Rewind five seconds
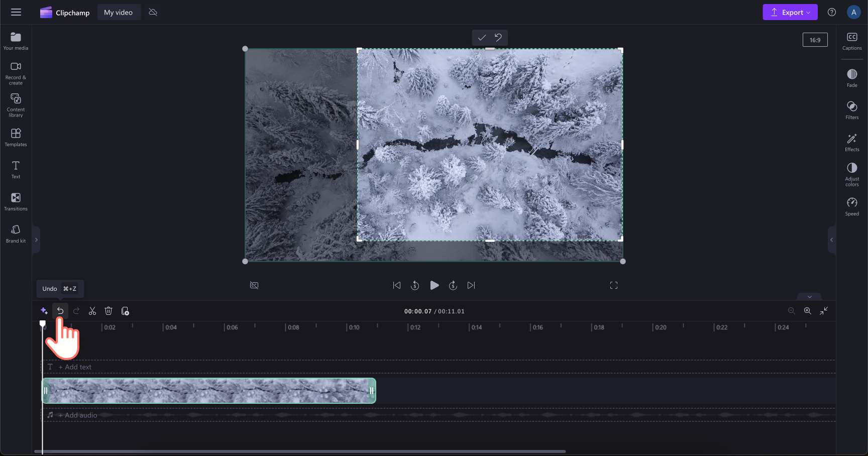This screenshot has width=868, height=456. pyautogui.click(x=415, y=285)
